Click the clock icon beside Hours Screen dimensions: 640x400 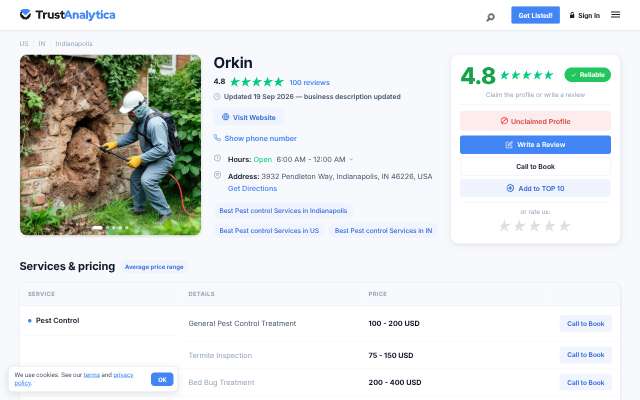point(218,158)
